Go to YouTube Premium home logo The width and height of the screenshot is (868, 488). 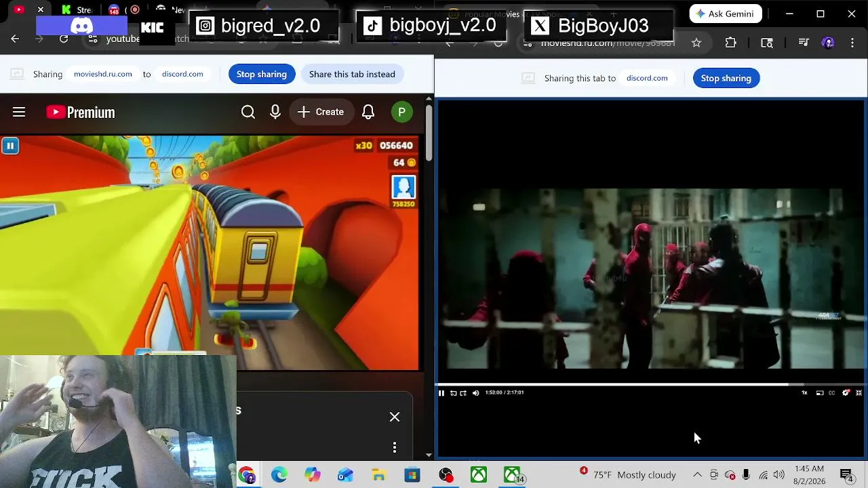(x=81, y=112)
